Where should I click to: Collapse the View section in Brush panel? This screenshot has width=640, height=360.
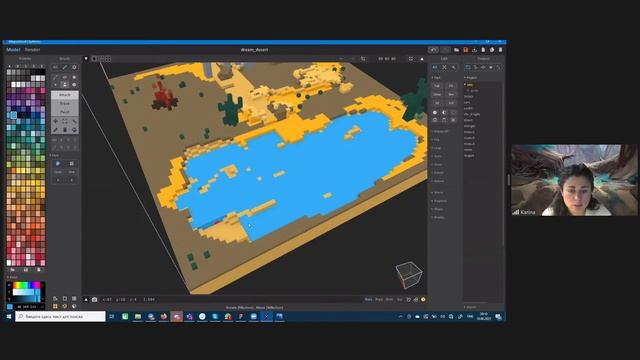[x=54, y=156]
